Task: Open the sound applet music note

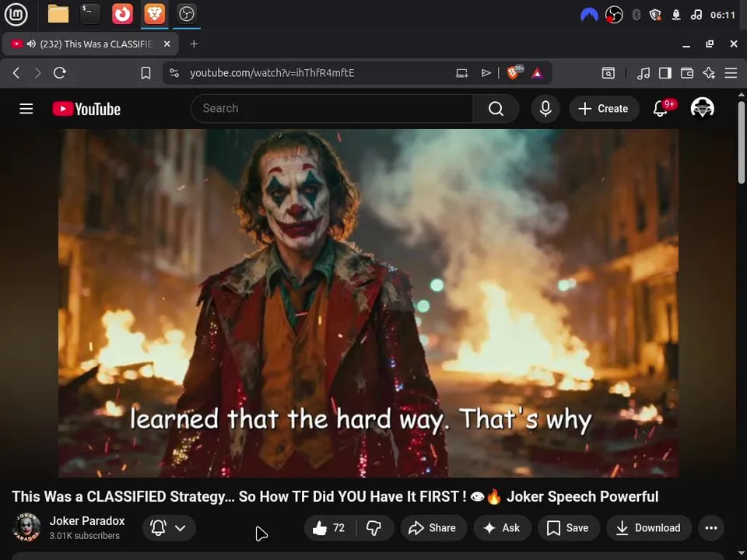Action: [696, 16]
